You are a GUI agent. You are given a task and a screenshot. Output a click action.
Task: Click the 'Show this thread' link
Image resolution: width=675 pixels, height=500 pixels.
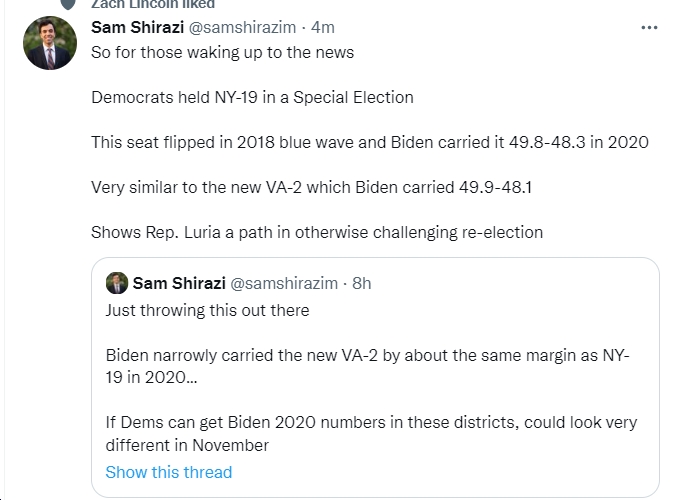pyautogui.click(x=169, y=472)
